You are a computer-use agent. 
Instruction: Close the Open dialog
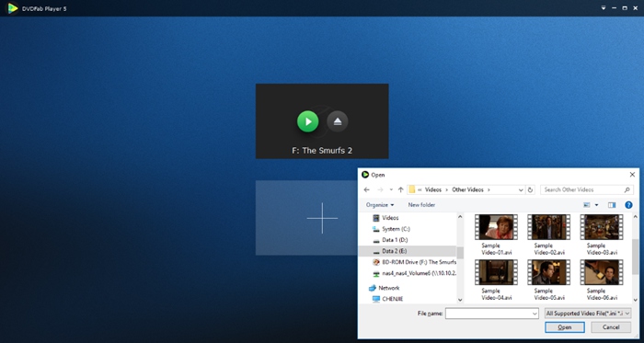[632, 175]
